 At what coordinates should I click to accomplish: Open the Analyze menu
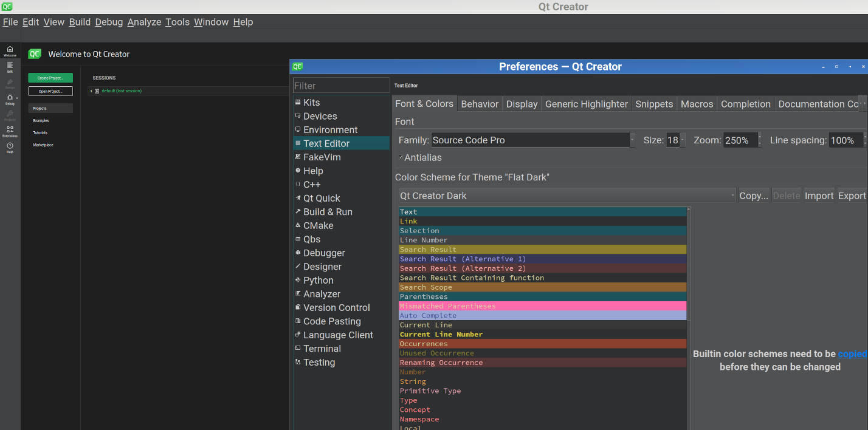click(144, 22)
